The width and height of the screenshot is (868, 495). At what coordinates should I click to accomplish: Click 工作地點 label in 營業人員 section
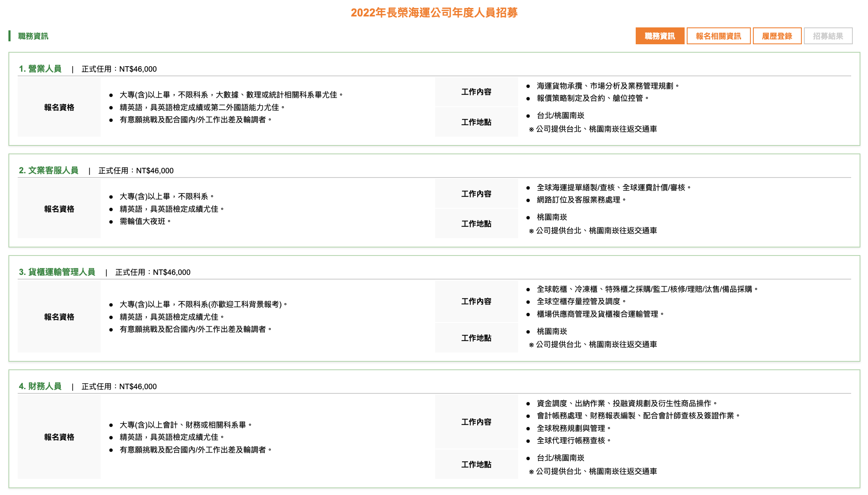point(476,122)
